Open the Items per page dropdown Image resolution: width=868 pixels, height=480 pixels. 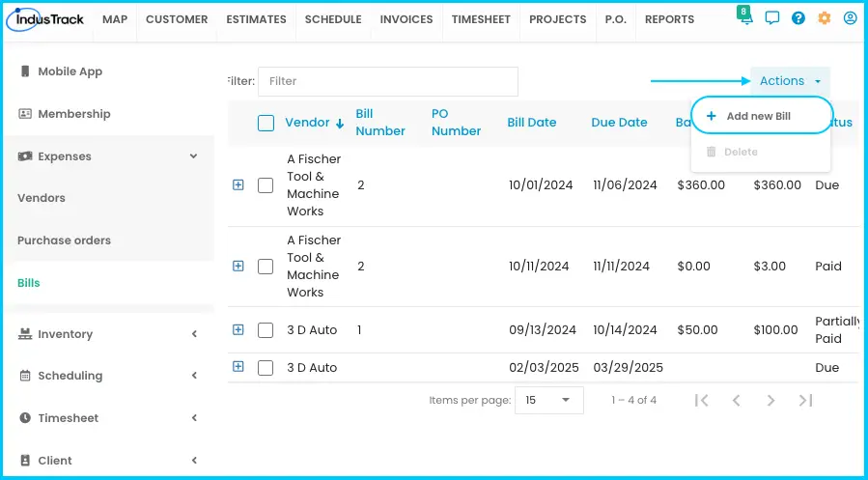549,400
